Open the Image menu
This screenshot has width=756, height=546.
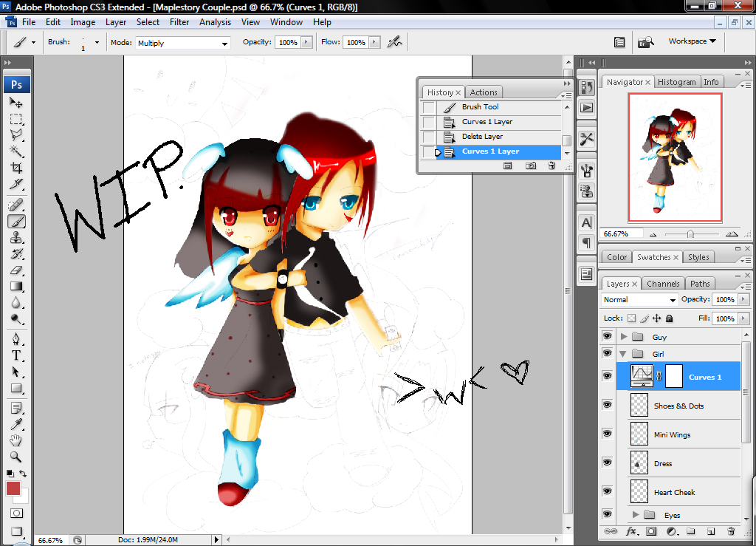pyautogui.click(x=83, y=22)
